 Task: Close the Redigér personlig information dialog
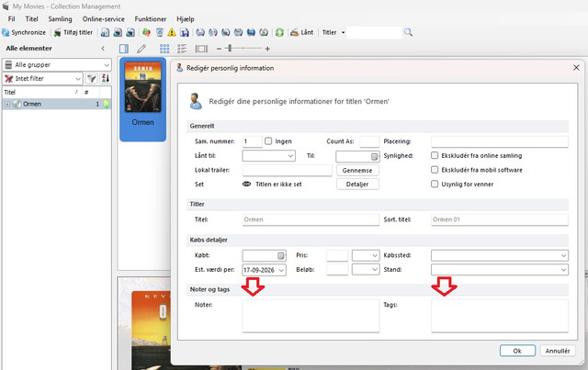pos(576,68)
